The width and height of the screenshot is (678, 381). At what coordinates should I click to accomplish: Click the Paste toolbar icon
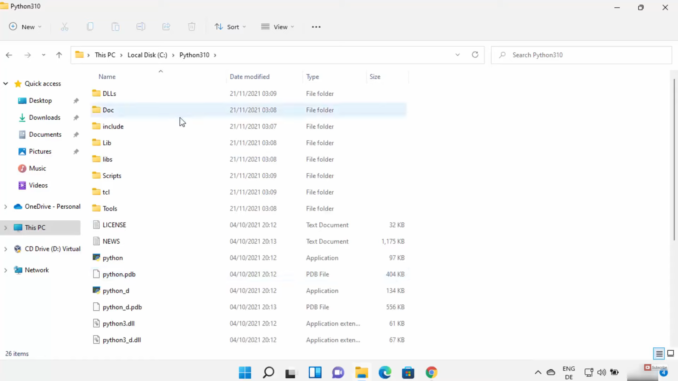click(x=115, y=27)
